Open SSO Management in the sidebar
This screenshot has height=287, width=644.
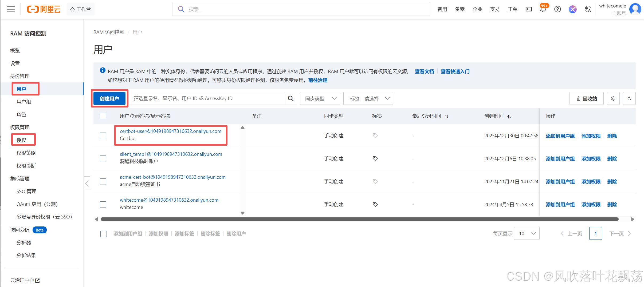pos(26,191)
